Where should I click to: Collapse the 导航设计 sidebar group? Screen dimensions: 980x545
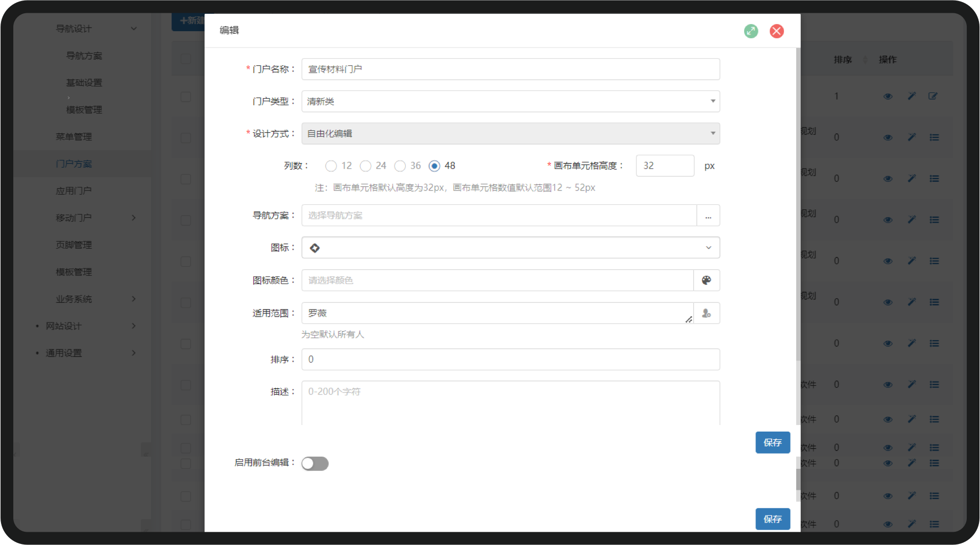pos(134,29)
